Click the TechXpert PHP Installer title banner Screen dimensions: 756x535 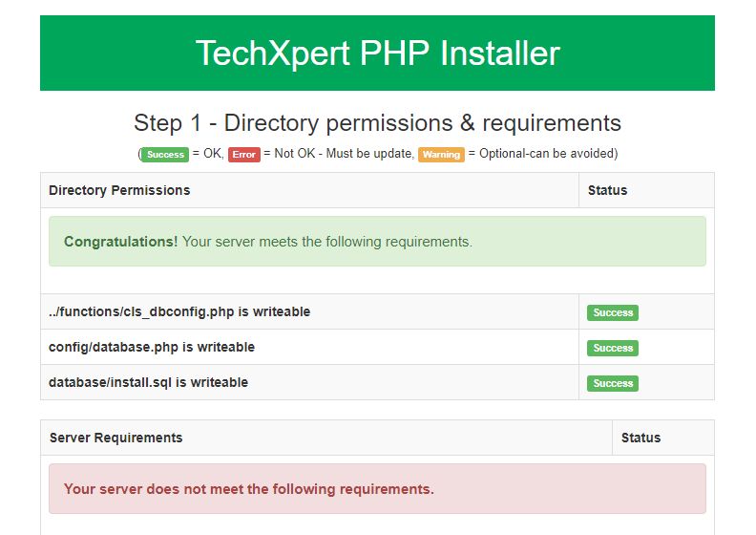(x=377, y=53)
